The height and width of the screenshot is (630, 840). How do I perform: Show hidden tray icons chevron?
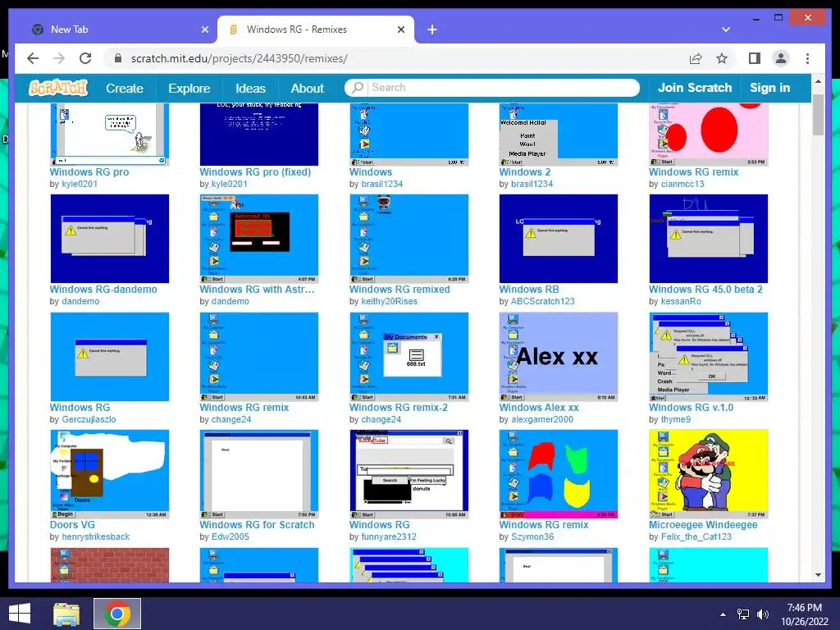pyautogui.click(x=723, y=614)
